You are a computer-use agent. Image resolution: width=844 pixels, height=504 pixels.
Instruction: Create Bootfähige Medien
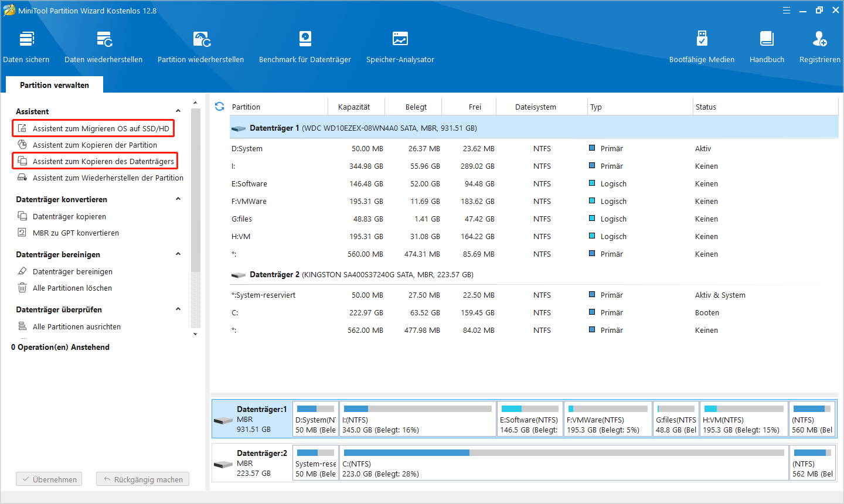[702, 47]
